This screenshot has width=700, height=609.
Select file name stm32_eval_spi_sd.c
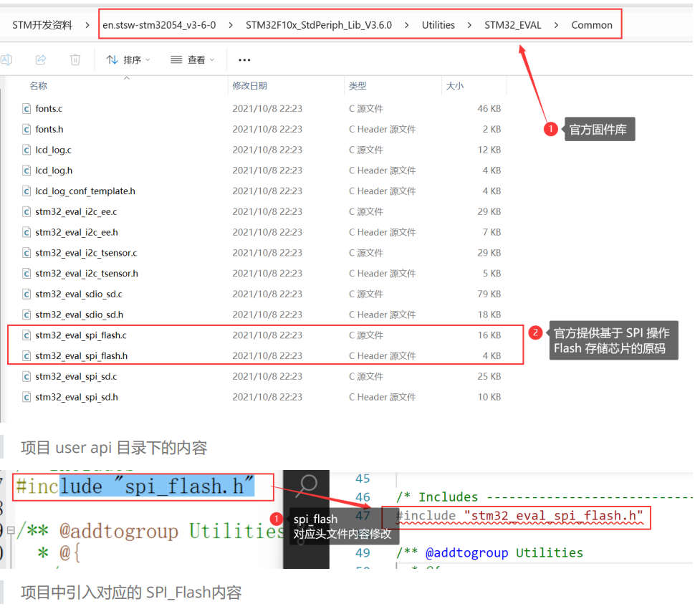(76, 376)
